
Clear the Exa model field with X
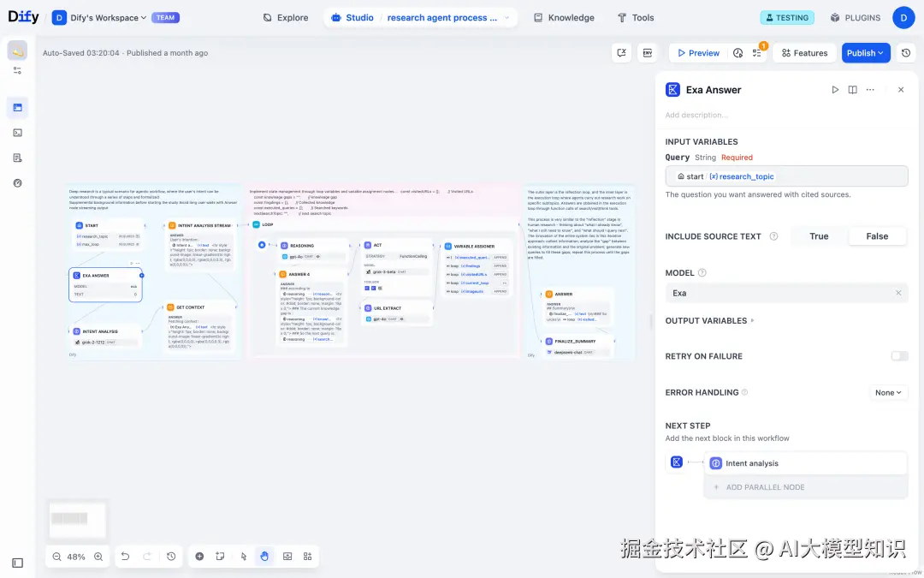point(898,293)
